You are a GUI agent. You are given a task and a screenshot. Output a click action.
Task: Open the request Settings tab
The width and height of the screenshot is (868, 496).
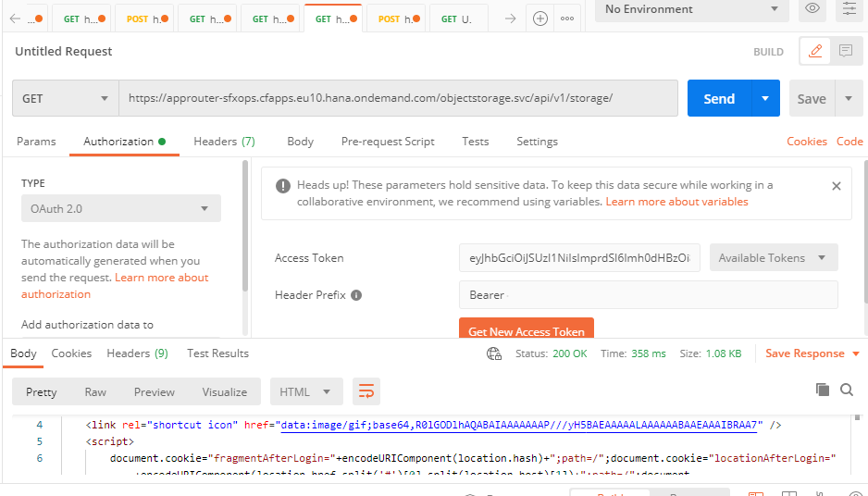point(537,142)
